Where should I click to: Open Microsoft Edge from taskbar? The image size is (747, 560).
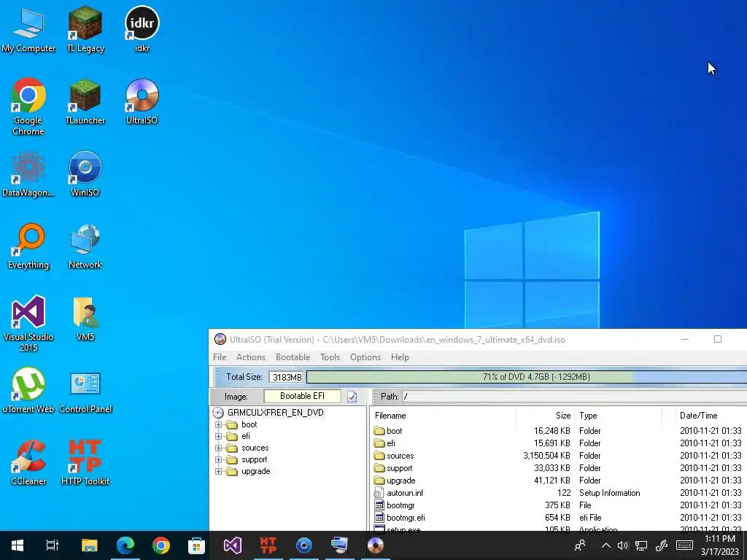[125, 545]
